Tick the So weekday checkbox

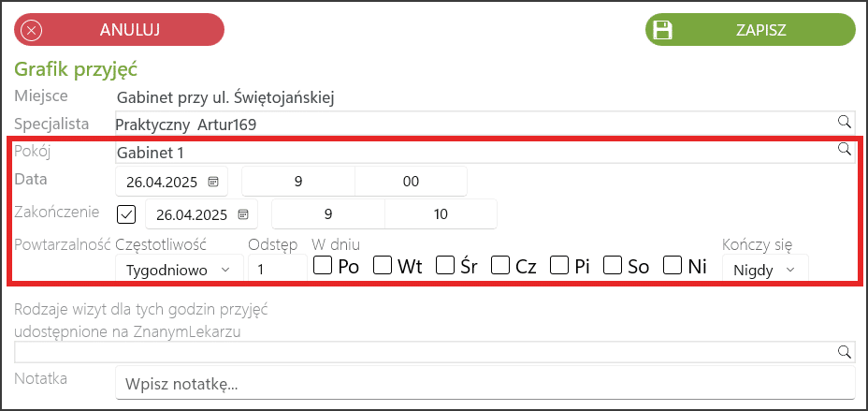613,265
